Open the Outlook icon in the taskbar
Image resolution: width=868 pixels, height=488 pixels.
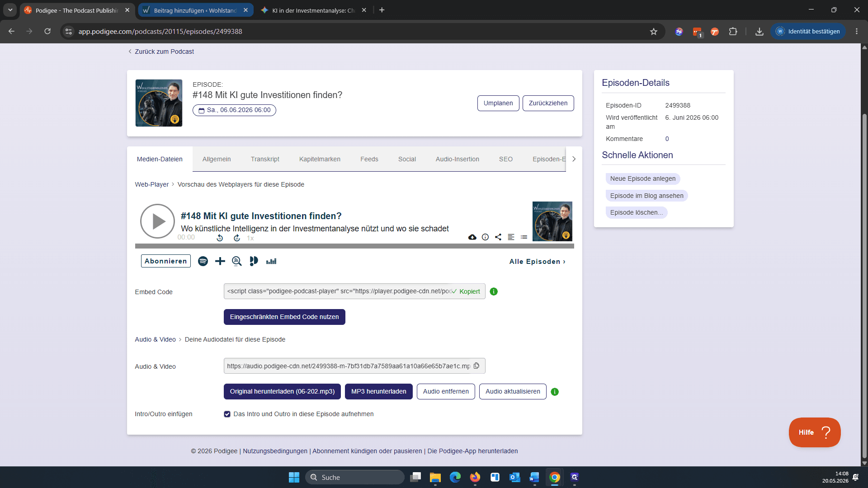point(514,477)
